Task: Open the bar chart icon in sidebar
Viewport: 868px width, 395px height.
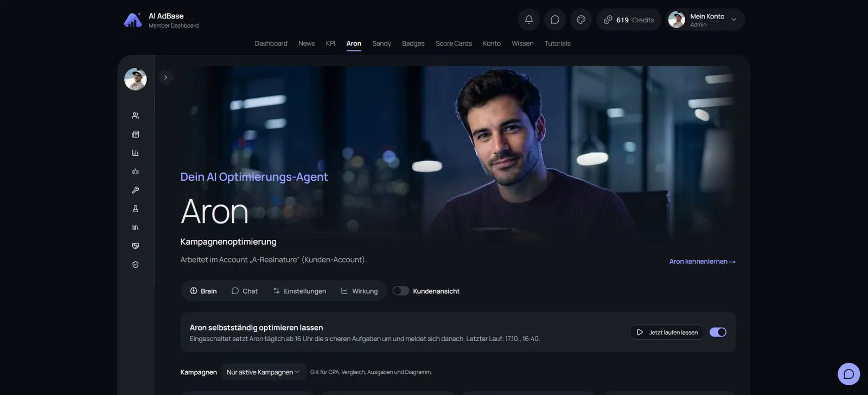Action: [136, 153]
